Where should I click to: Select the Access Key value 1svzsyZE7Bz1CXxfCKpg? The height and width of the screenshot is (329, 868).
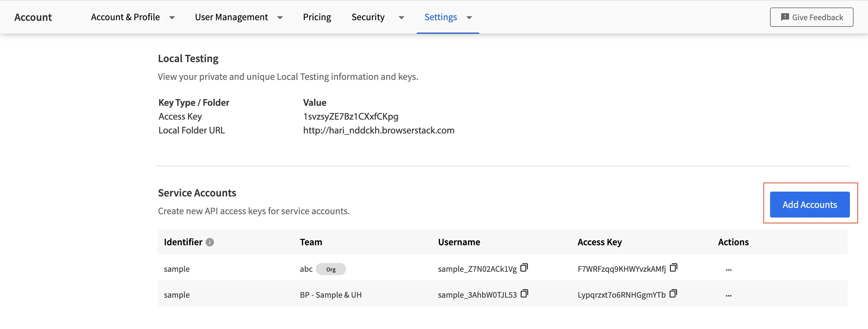point(351,116)
